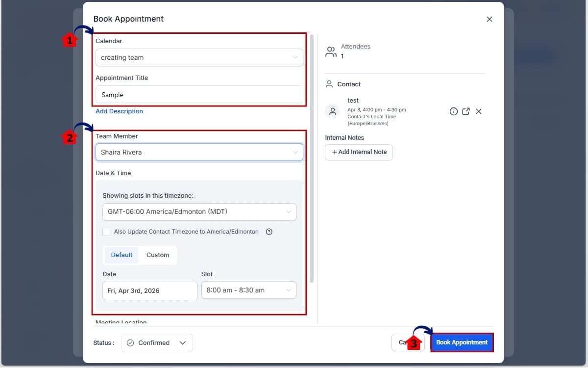Click the Book Appointment button

462,342
